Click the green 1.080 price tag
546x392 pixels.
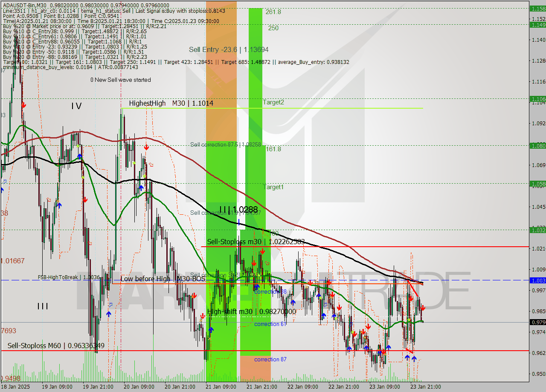click(x=537, y=145)
